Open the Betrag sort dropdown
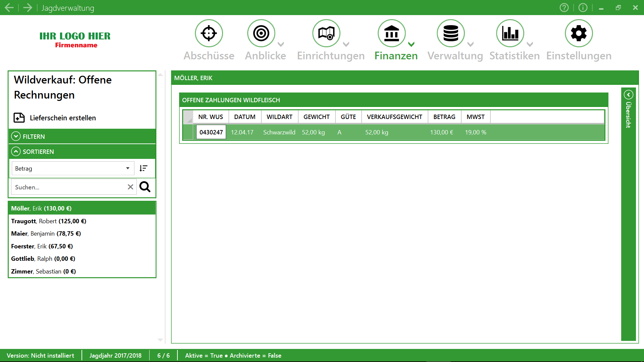 (x=127, y=168)
